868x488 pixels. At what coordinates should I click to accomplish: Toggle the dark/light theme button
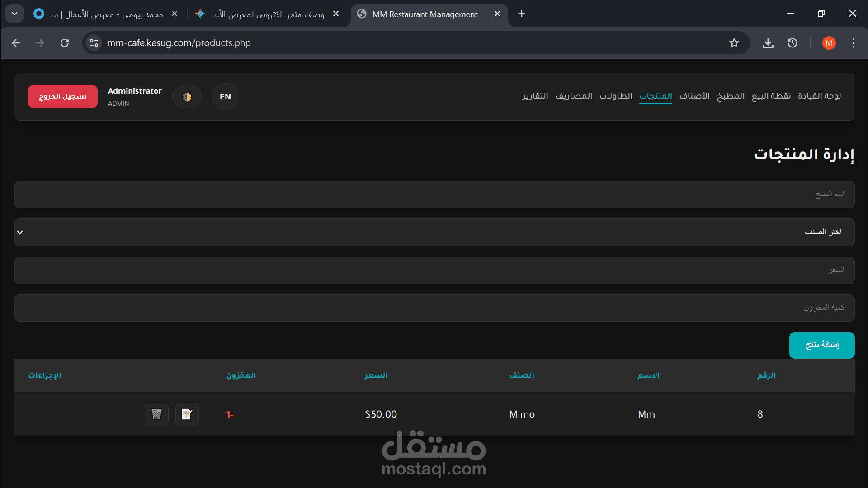coord(187,97)
